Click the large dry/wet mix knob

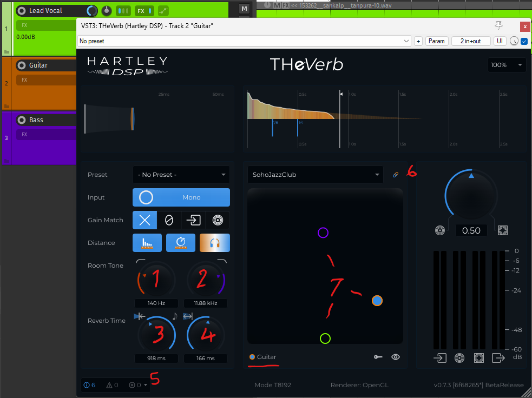coord(471,196)
